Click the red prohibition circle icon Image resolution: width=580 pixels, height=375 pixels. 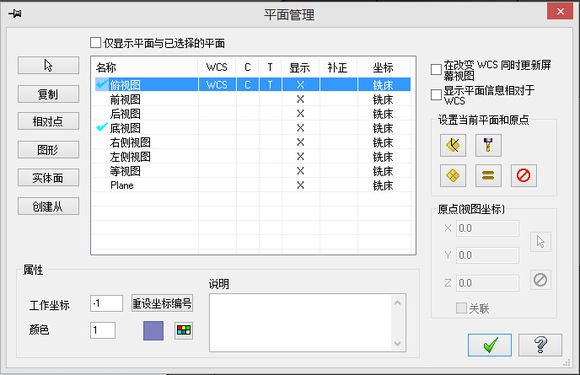coord(523,175)
